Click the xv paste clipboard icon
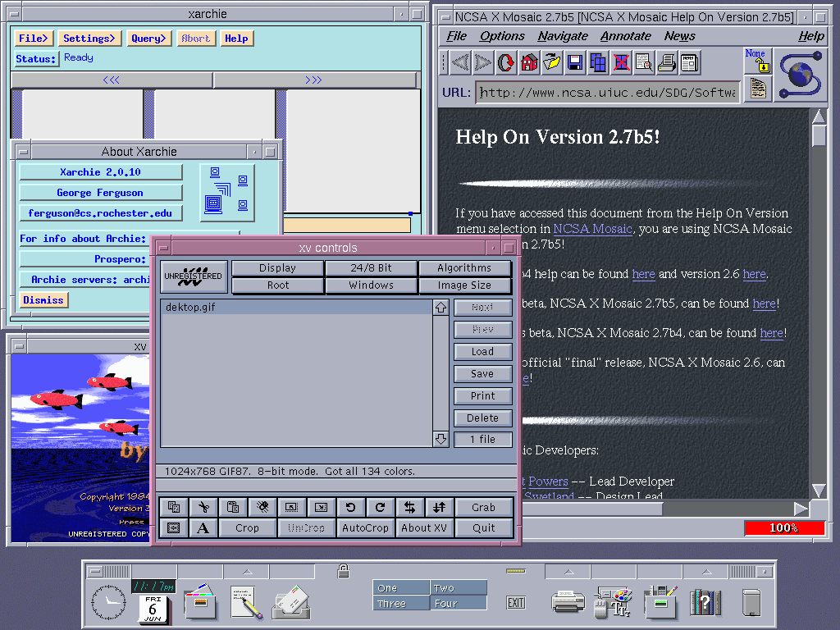Screen dimensions: 840x630 click(x=233, y=507)
